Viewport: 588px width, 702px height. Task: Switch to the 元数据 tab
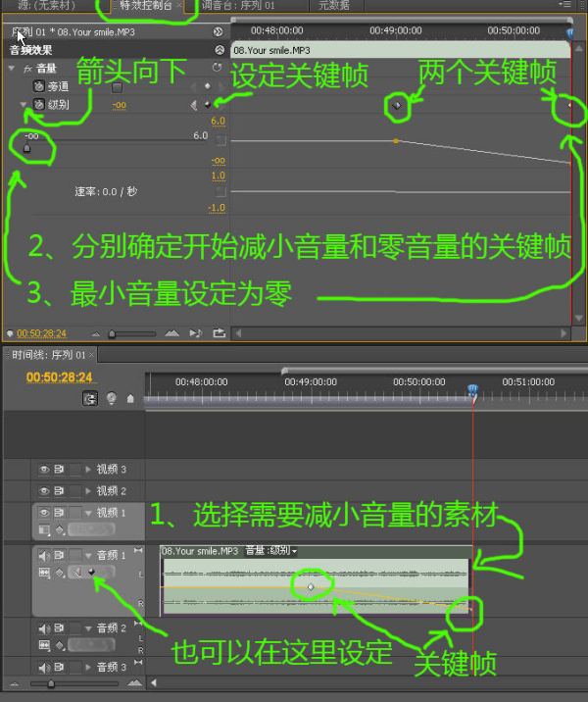(334, 5)
